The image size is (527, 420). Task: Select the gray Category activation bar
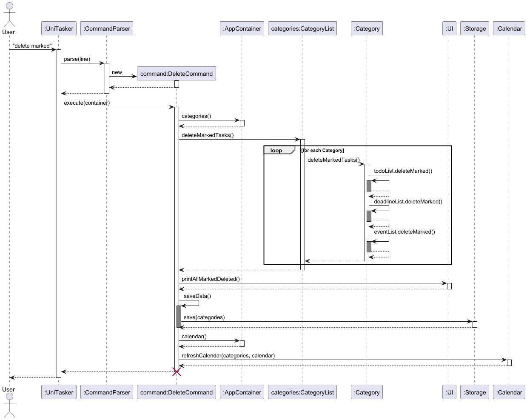pyautogui.click(x=368, y=185)
